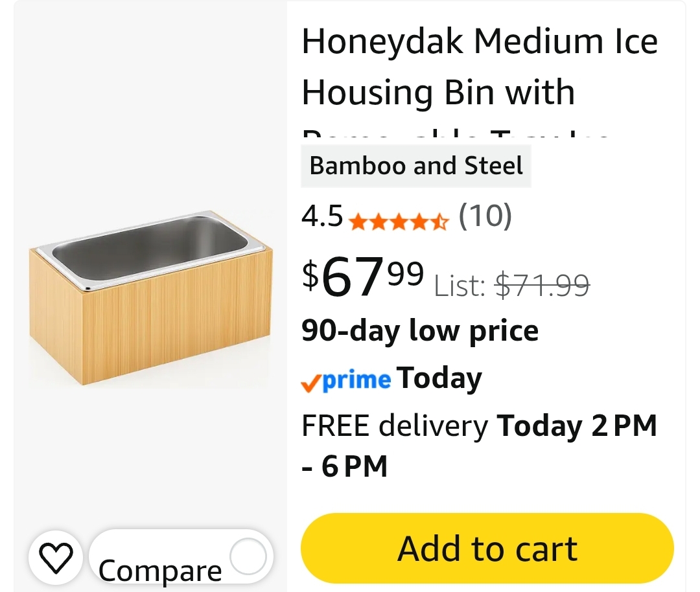This screenshot has width=700, height=592.
Task: View the (10) customer reviews link
Action: point(485,216)
